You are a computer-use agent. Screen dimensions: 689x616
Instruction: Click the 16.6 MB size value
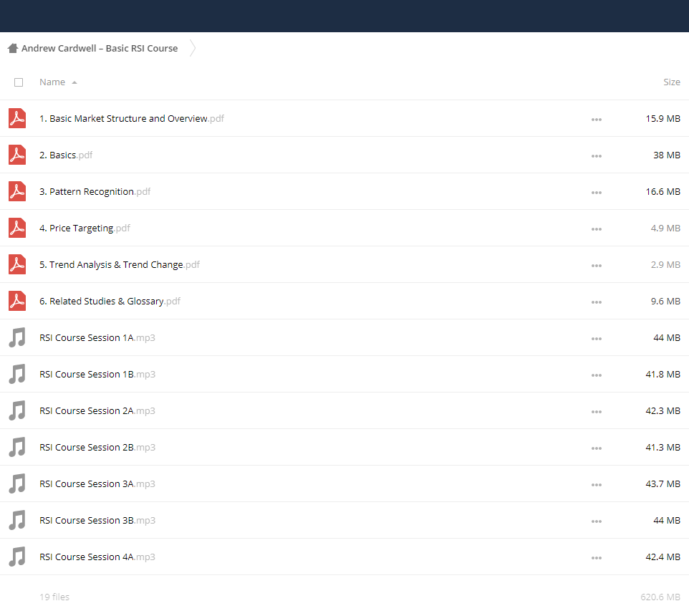(662, 191)
